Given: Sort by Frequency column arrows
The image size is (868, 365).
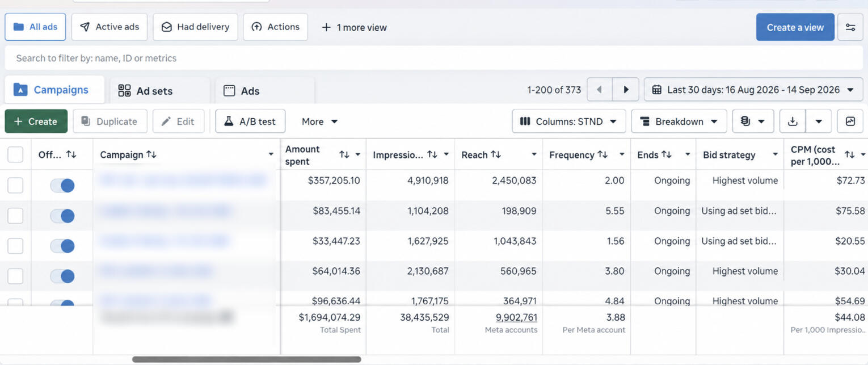Looking at the screenshot, I should (602, 154).
